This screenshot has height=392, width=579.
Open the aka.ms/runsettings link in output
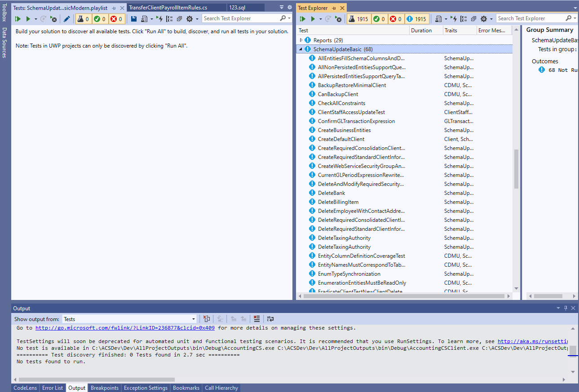[x=533, y=341]
